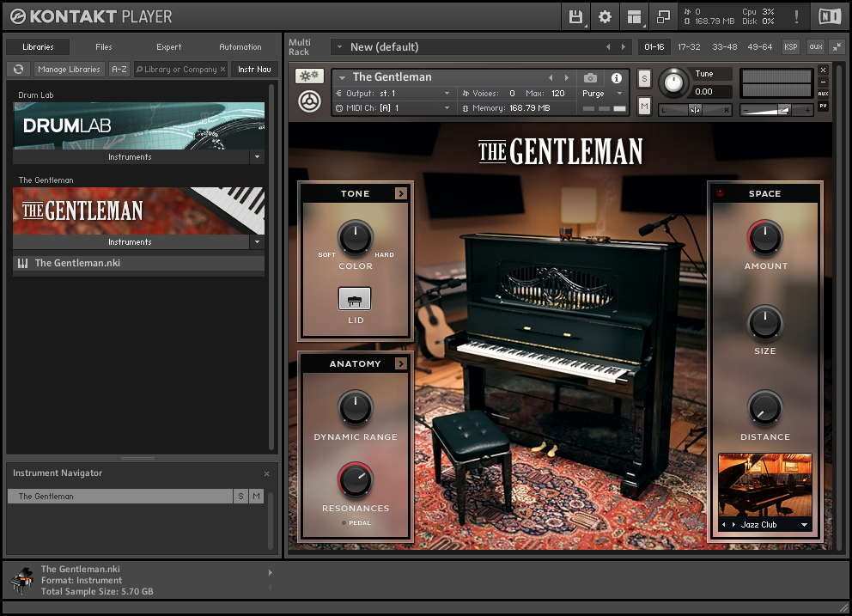This screenshot has width=852, height=616.
Task: Toggle the piano Lid button
Action: (355, 298)
